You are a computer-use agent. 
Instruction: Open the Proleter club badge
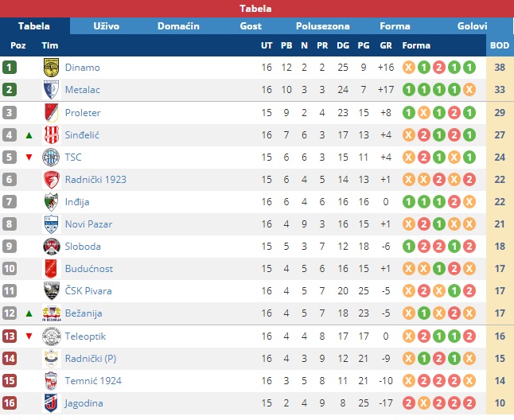52,113
